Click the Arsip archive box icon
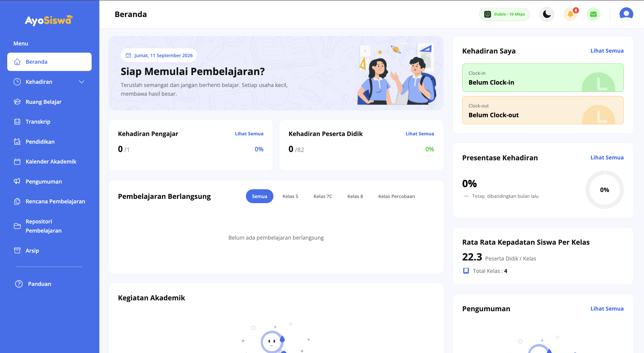 click(17, 250)
